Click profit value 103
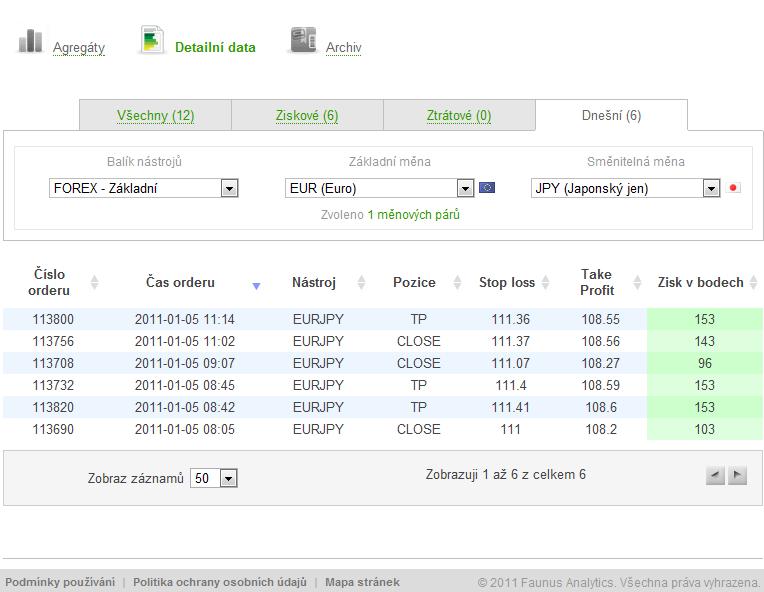Image resolution: width=764 pixels, height=592 pixels. [x=705, y=429]
